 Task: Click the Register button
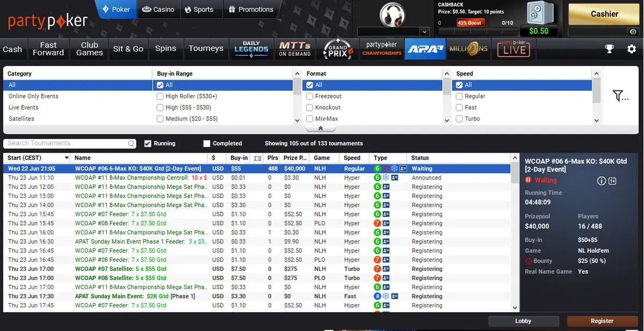[602, 321]
